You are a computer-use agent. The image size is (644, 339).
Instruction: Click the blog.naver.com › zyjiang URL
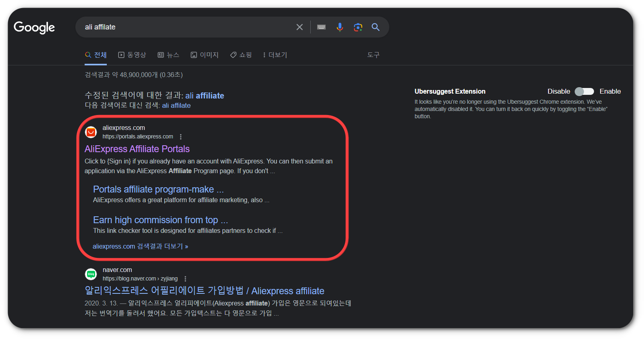140,279
